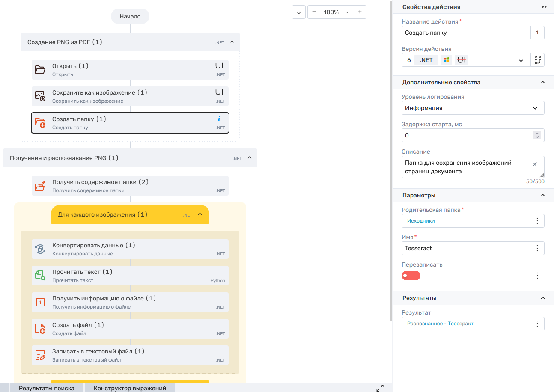Clear the Описание text with the X button
The width and height of the screenshot is (554, 392).
pos(534,164)
